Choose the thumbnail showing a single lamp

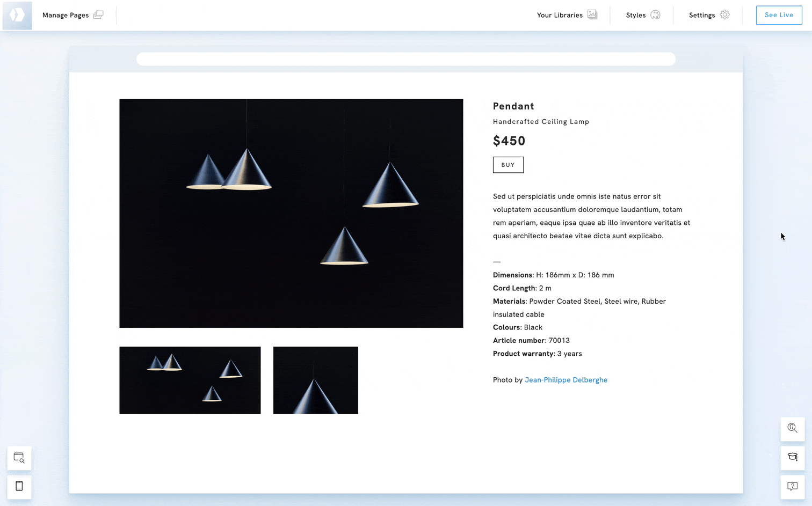tap(315, 380)
